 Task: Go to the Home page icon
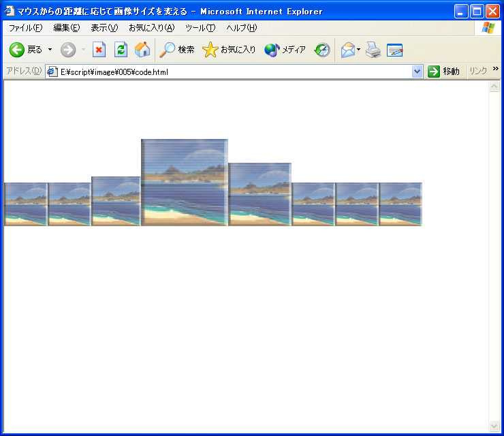tap(142, 50)
